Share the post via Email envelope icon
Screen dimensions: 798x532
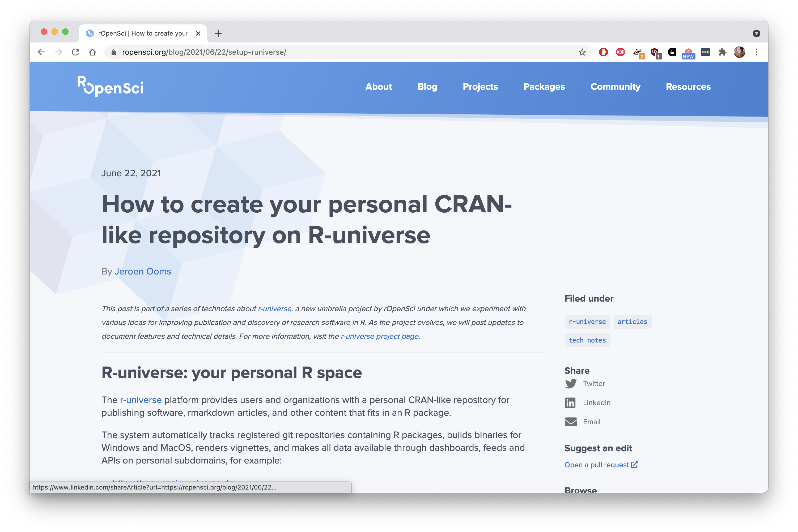coord(571,422)
